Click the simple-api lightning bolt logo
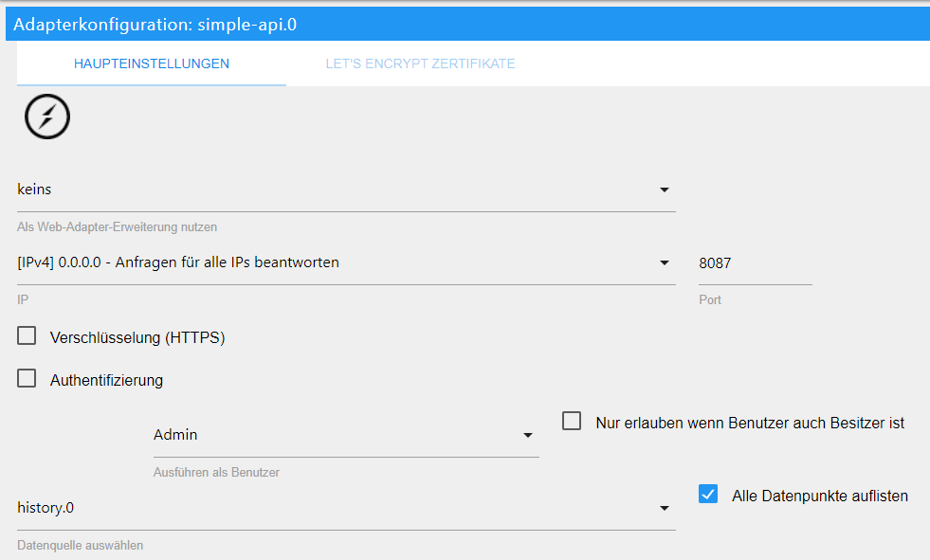The image size is (930, 560). tap(47, 117)
